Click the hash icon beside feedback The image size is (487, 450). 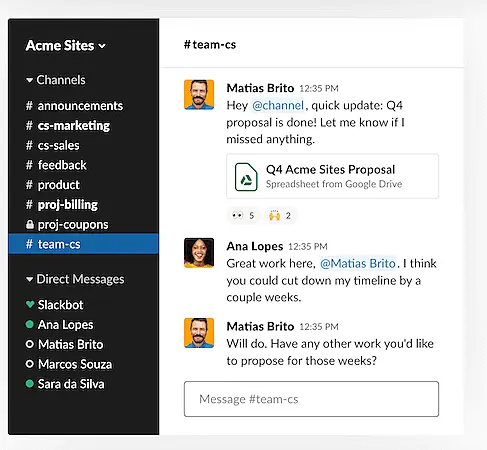29,165
